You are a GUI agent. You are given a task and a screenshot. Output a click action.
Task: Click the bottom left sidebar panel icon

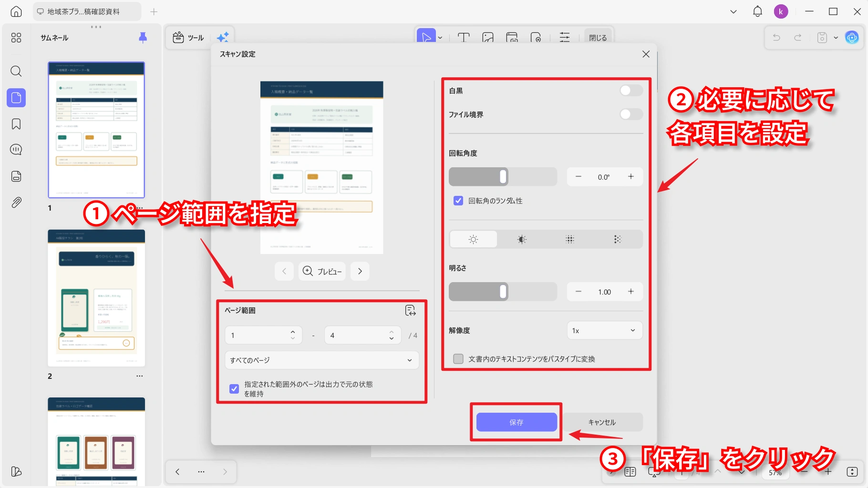click(16, 472)
